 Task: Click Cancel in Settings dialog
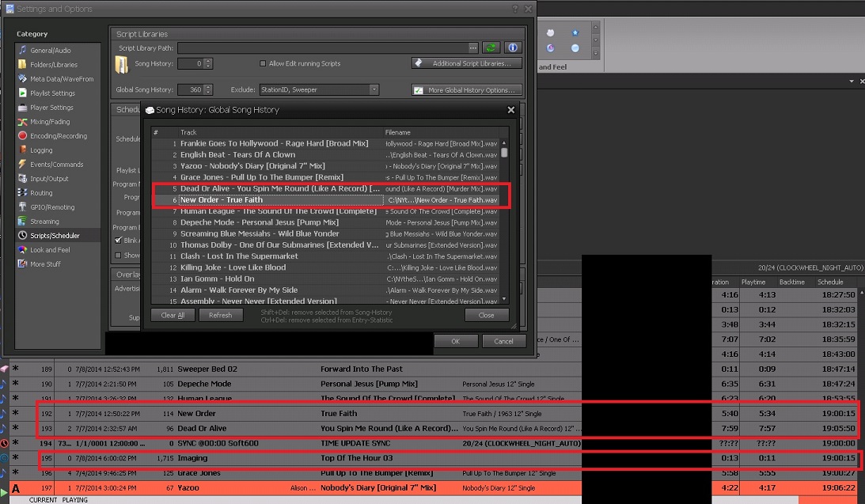tap(503, 341)
